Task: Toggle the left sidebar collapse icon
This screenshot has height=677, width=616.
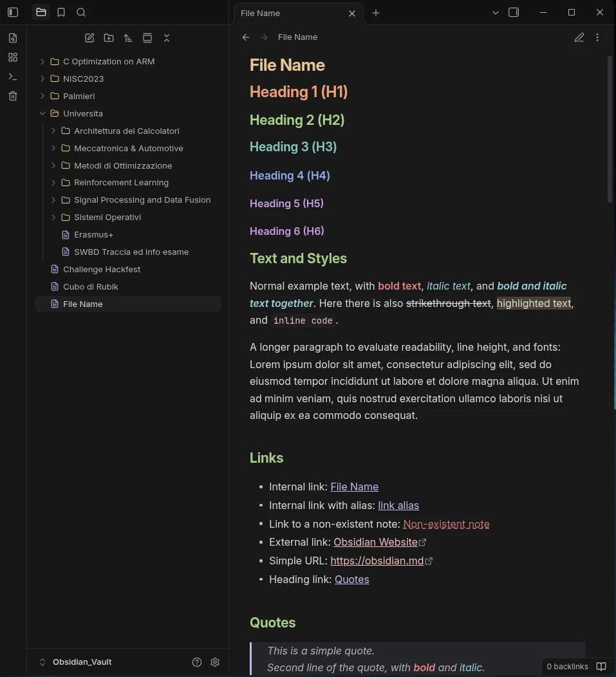Action: click(13, 12)
